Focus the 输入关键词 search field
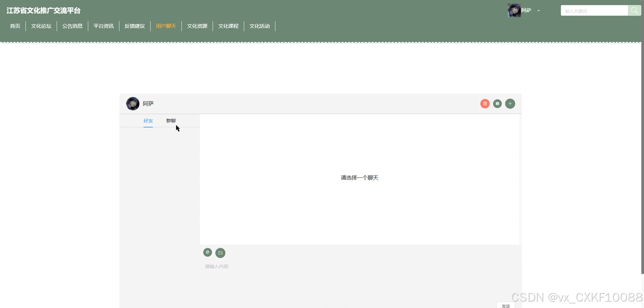The height and width of the screenshot is (308, 644). 594,11
